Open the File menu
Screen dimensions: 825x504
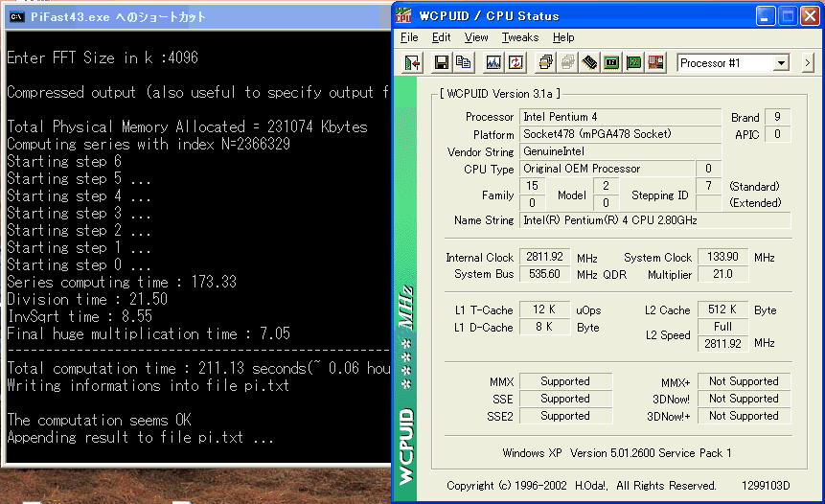coord(409,37)
